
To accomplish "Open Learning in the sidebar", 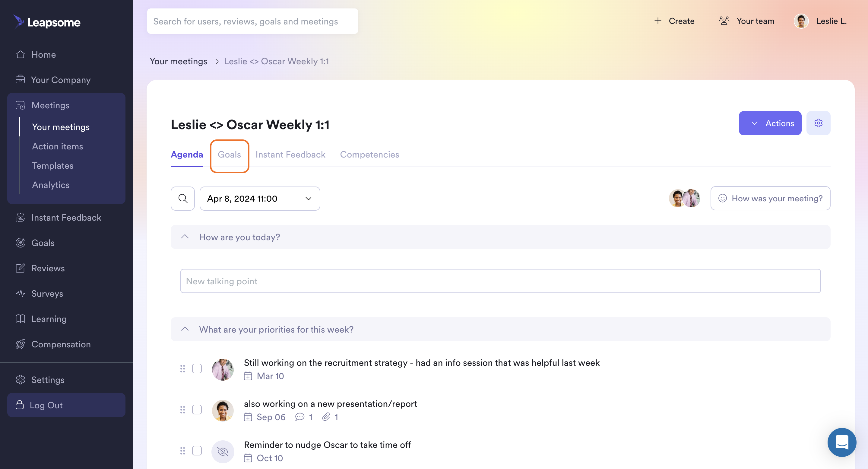I will click(41, 319).
